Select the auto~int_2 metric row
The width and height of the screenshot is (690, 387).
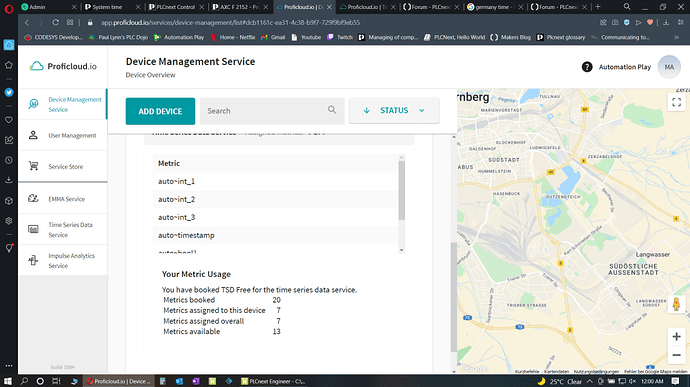point(275,199)
